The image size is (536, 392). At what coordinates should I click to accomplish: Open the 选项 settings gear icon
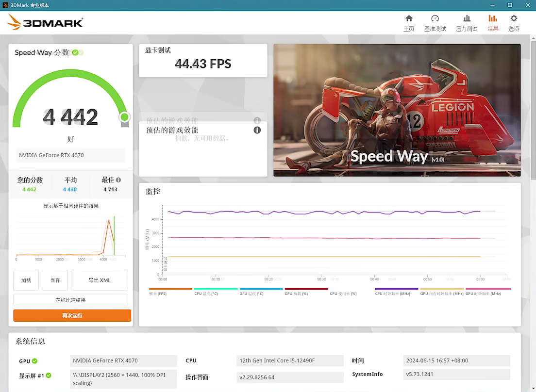click(x=514, y=18)
